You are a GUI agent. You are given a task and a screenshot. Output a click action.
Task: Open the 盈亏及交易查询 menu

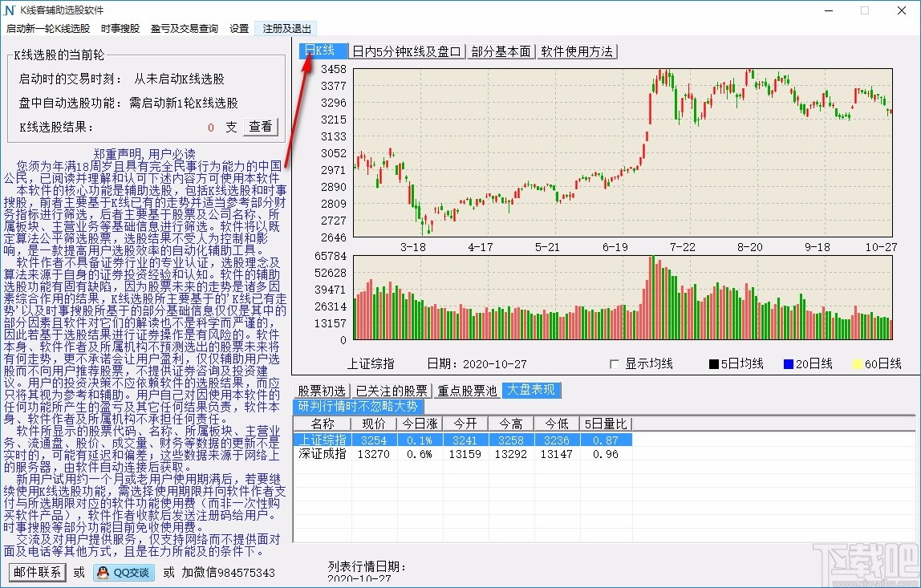pos(184,27)
